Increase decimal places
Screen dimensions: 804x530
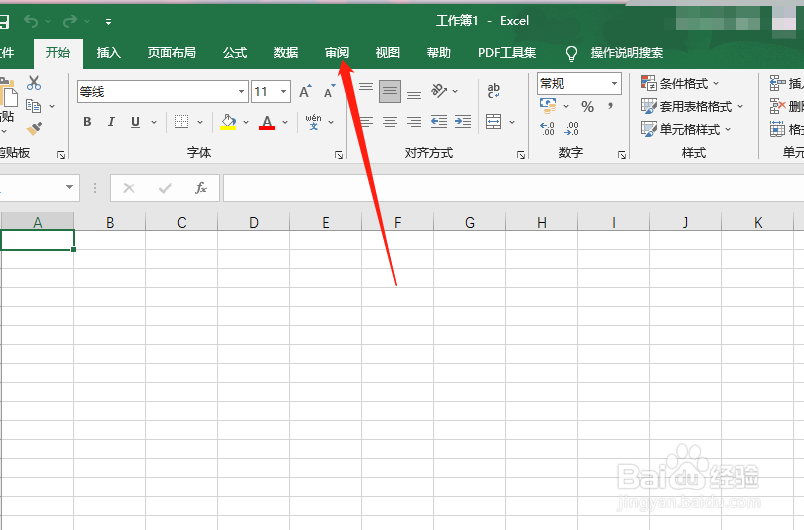(548, 129)
